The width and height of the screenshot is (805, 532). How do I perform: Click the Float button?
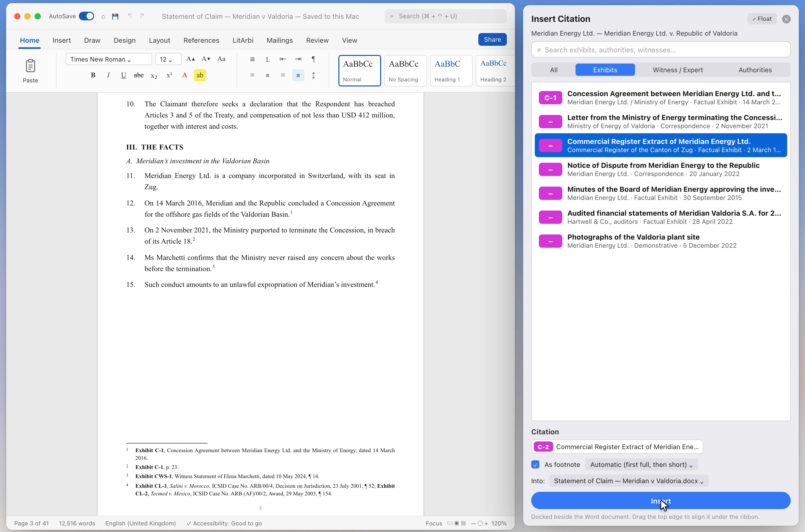click(x=762, y=19)
